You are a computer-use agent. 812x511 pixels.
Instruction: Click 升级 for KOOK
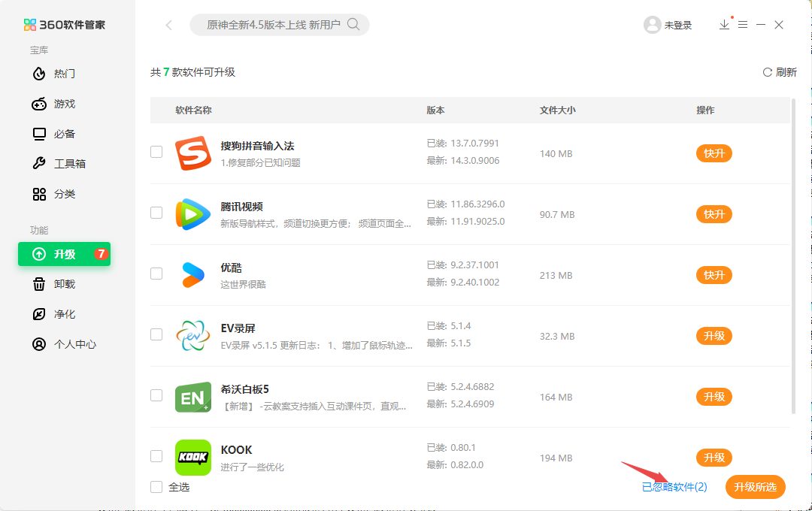(714, 458)
